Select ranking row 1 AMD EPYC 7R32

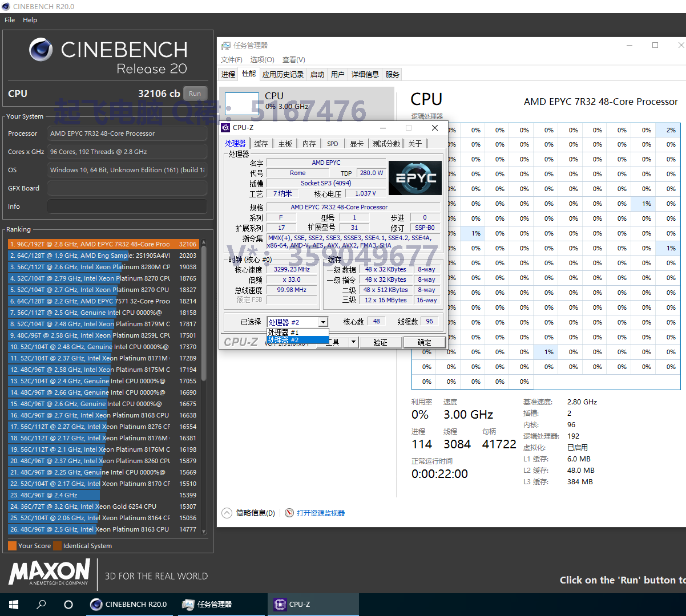[103, 244]
